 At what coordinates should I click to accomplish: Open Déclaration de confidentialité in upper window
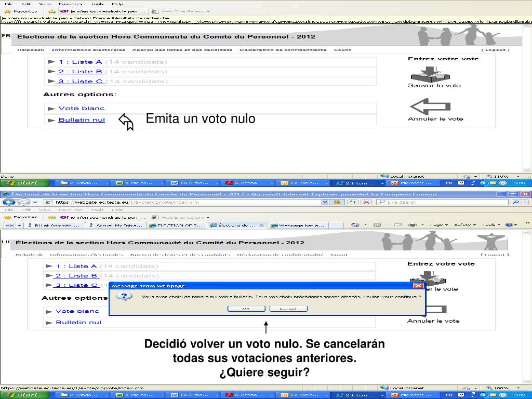[283, 49]
